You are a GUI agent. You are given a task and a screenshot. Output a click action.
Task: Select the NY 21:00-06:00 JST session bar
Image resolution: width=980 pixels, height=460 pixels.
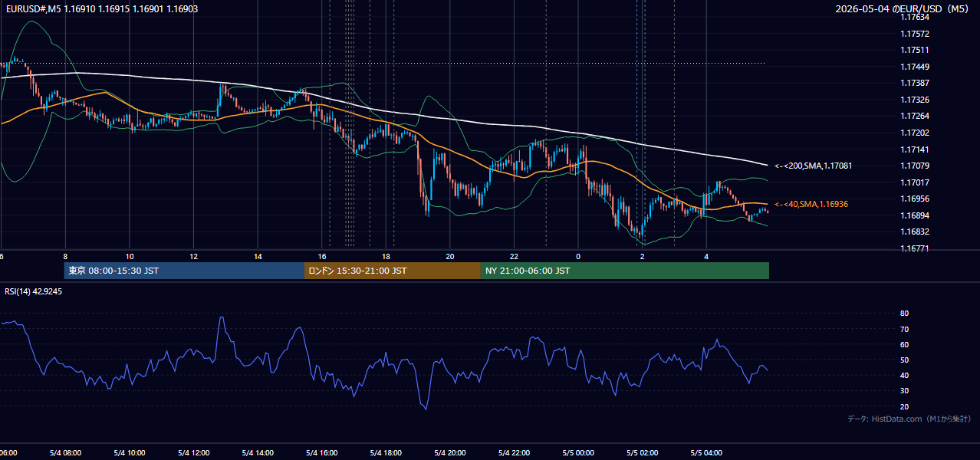pos(625,271)
